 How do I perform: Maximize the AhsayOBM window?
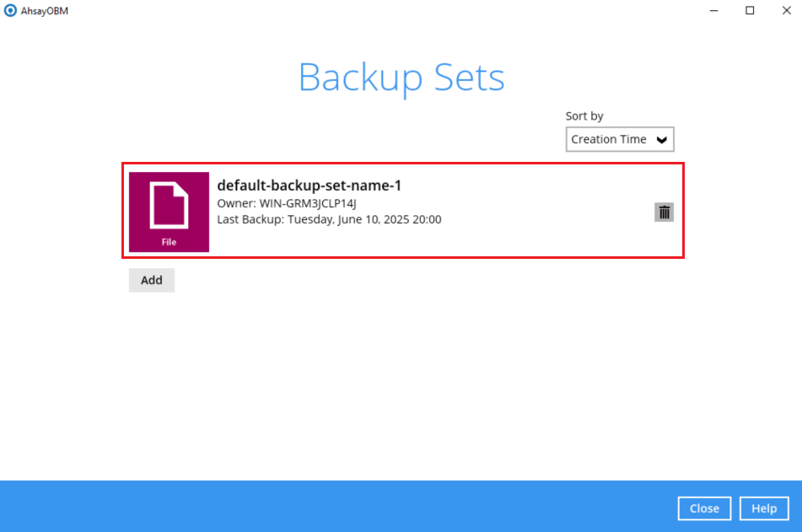[750, 11]
